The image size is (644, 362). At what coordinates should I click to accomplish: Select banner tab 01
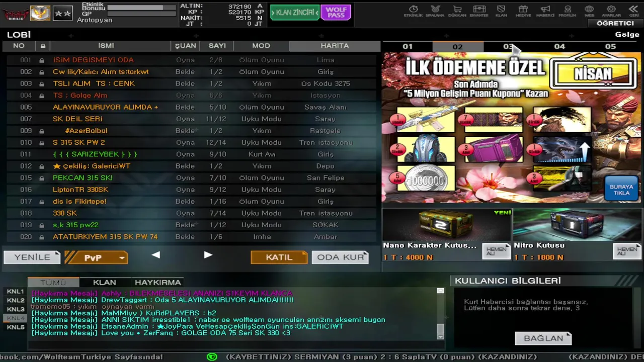point(408,46)
